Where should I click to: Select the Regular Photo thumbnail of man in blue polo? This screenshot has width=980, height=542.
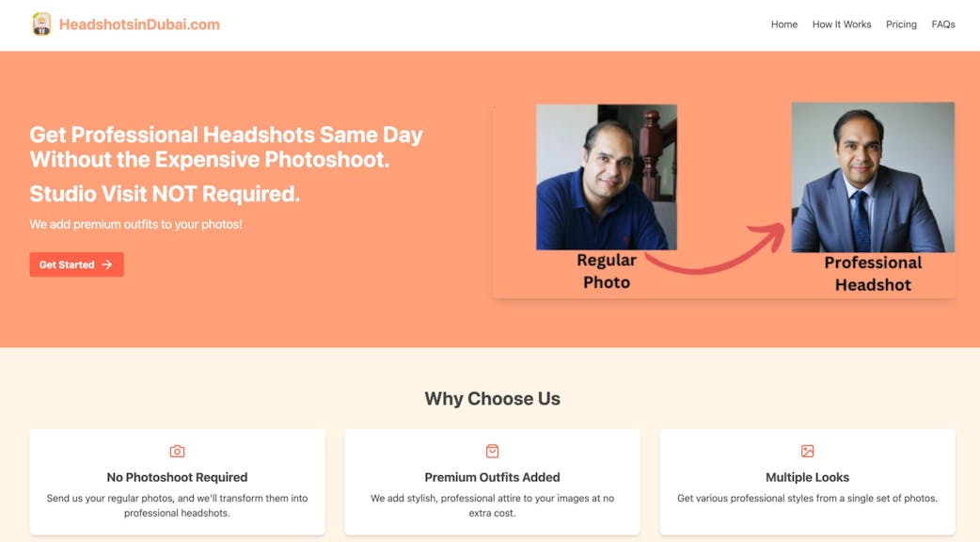[x=607, y=177]
